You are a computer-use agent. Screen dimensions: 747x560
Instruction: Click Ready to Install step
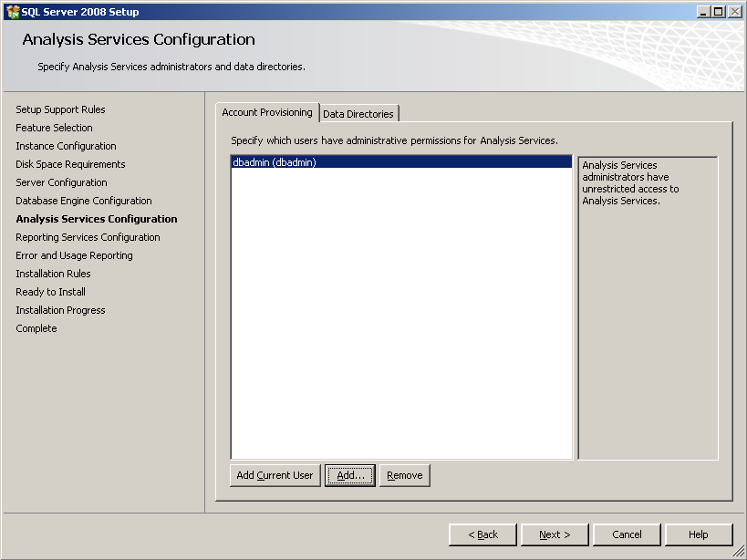[x=50, y=292]
